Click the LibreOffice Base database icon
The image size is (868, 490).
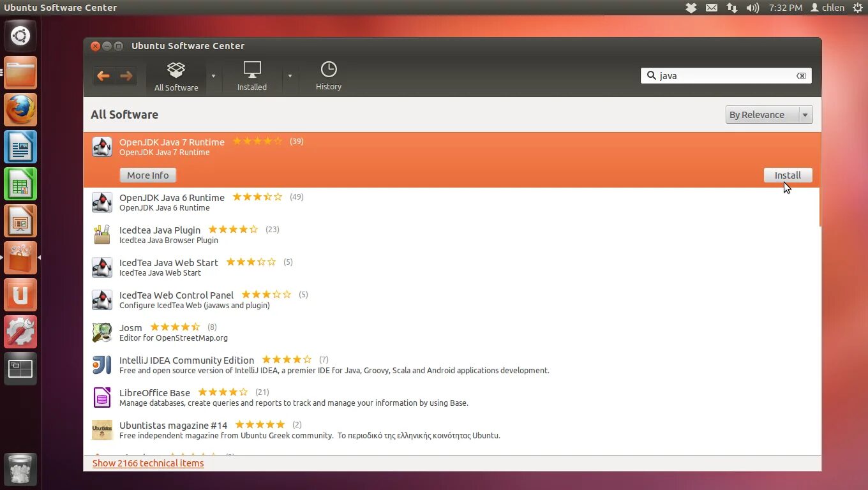click(102, 397)
